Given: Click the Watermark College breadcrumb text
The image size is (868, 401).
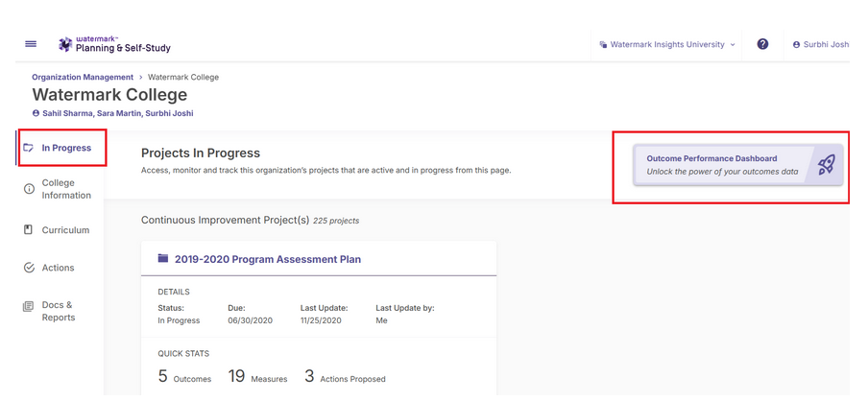Looking at the screenshot, I should (183, 78).
